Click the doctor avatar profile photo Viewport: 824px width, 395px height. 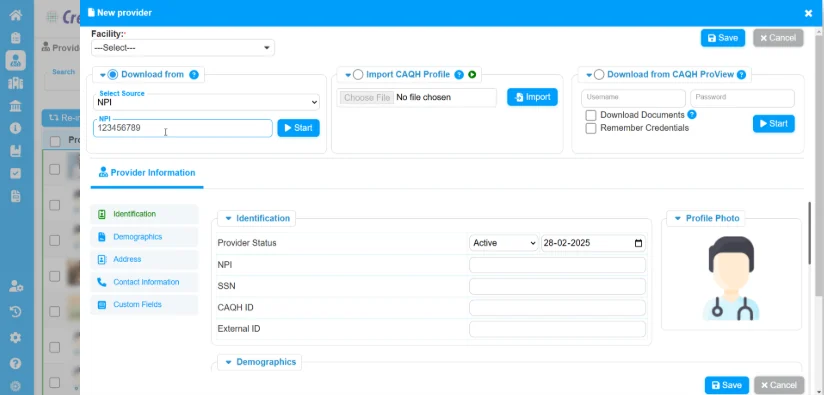click(x=731, y=278)
